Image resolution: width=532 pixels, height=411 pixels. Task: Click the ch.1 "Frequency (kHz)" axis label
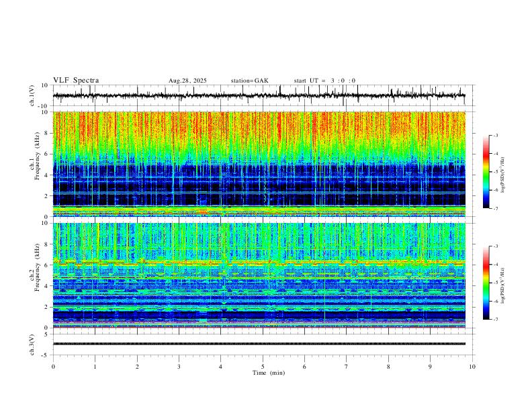(37, 156)
